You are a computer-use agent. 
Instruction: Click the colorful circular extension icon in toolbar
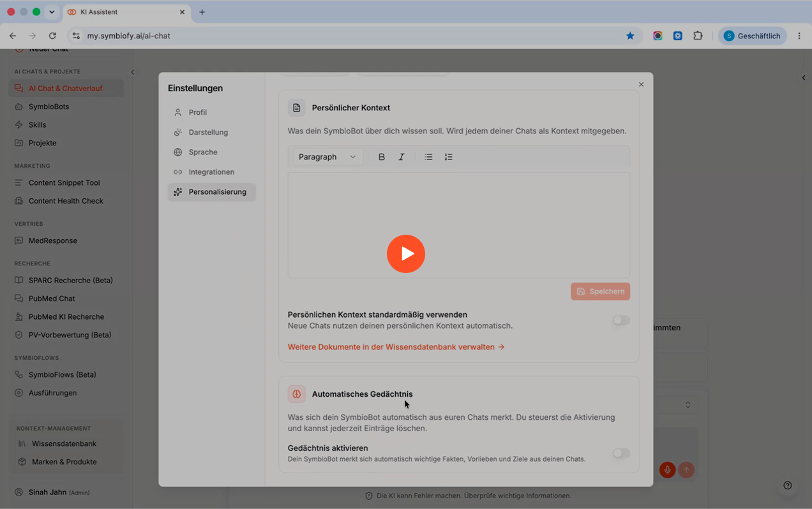(x=658, y=36)
